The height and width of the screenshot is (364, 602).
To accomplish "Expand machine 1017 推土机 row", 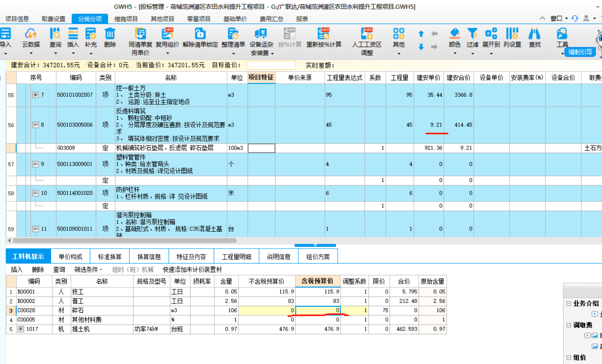I will (21, 329).
